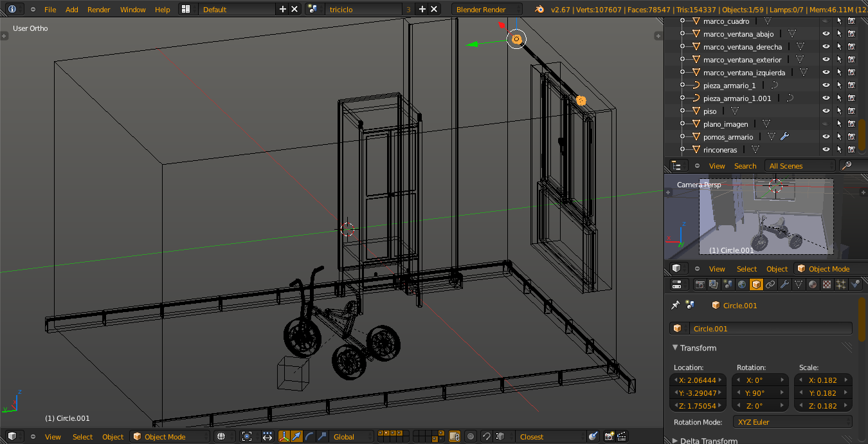Screen dimensions: 868x444
Task: Click Rotation Y 90° field
Action: pos(760,393)
